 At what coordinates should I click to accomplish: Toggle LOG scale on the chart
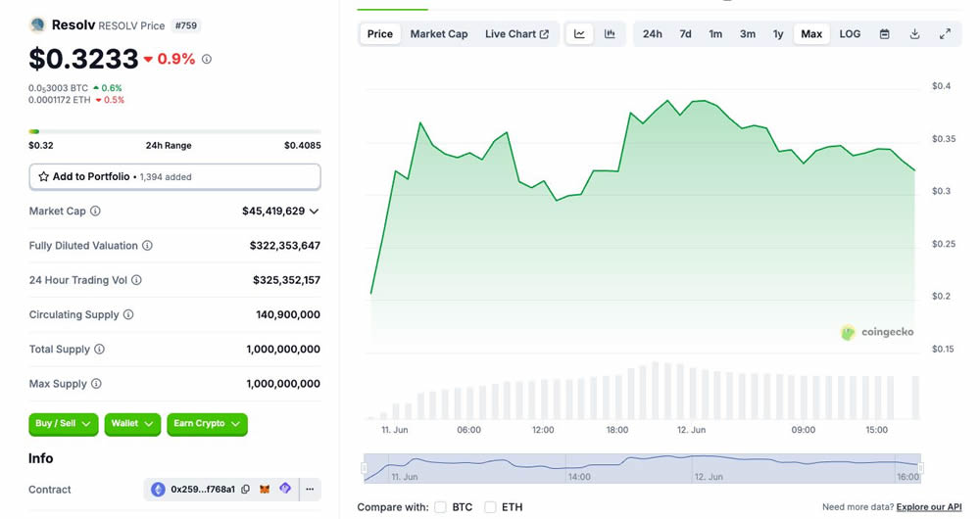850,34
